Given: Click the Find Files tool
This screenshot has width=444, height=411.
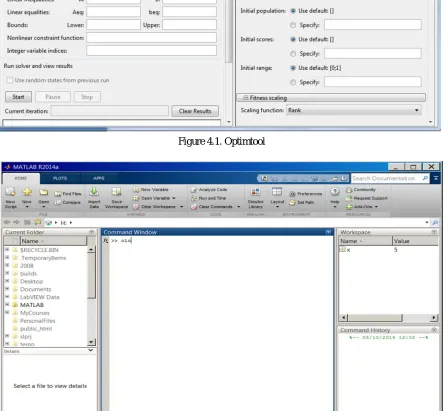Looking at the screenshot, I should 68,194.
